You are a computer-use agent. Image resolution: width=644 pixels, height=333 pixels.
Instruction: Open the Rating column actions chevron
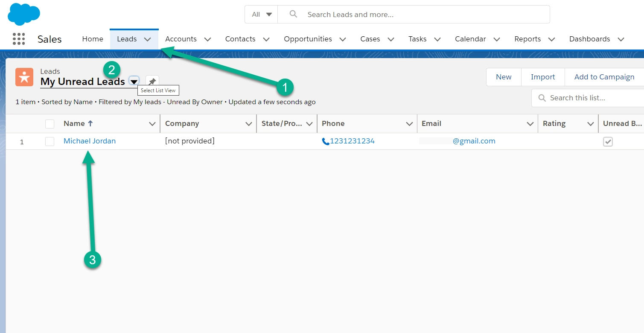tap(591, 124)
